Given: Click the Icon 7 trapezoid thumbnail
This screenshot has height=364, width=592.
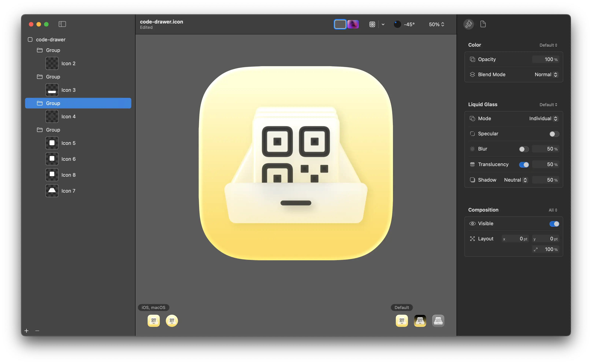Looking at the screenshot, I should (x=52, y=191).
